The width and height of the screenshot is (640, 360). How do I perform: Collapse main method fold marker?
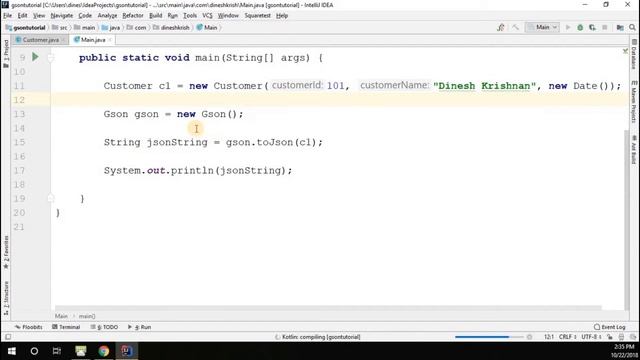coord(50,58)
